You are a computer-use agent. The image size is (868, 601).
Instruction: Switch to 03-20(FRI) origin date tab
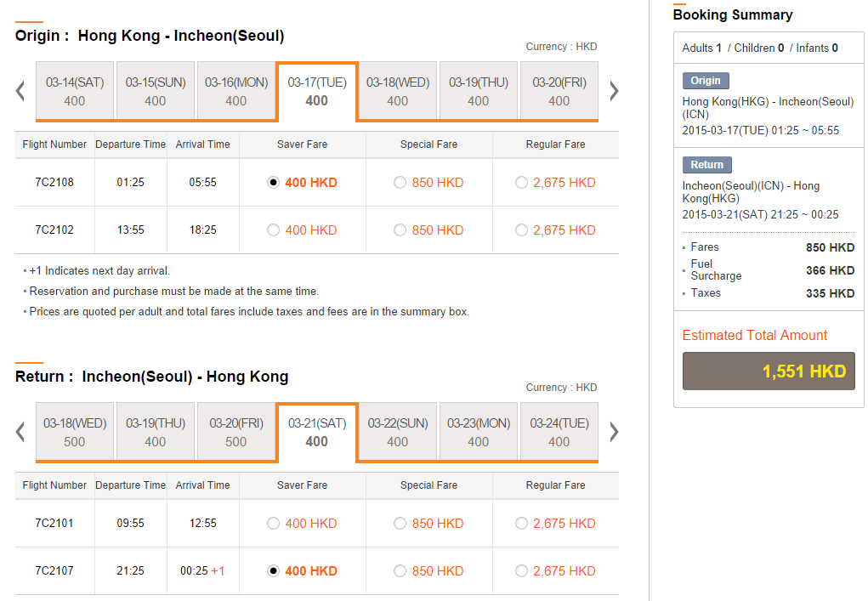pos(559,91)
